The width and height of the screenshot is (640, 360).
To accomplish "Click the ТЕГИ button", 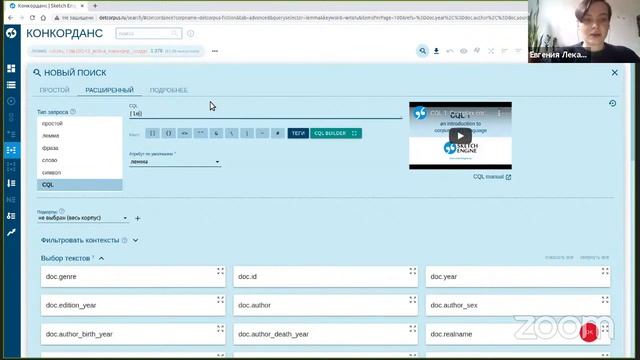I will pos(298,133).
